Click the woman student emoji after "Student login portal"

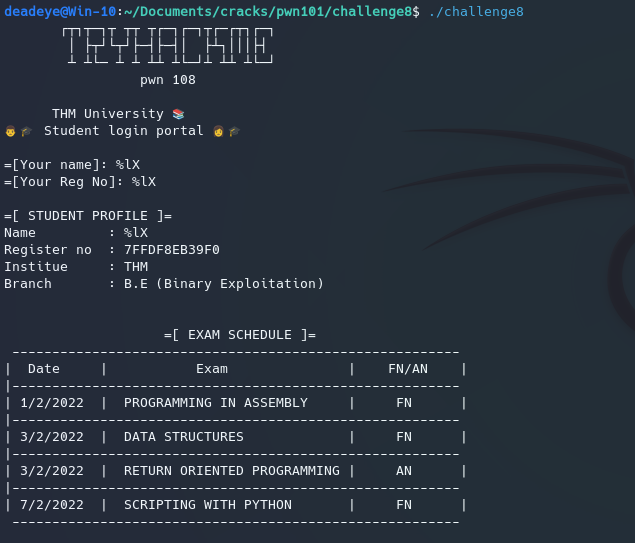click(x=218, y=131)
